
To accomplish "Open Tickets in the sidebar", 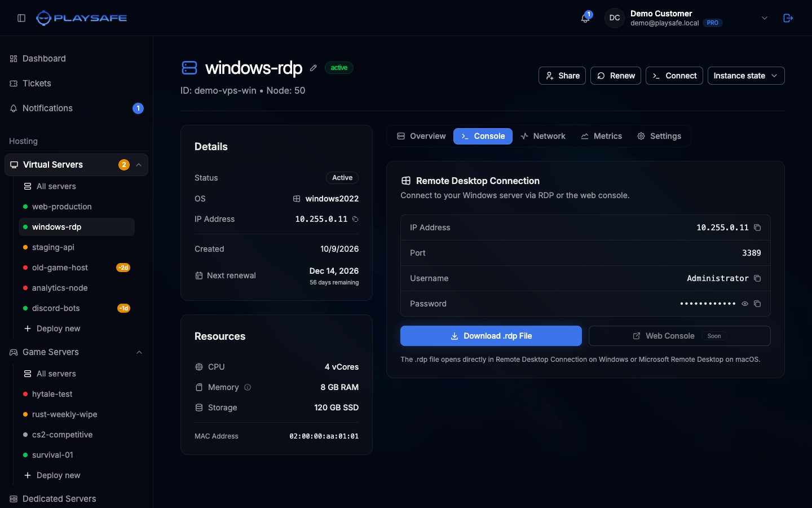I will (x=77, y=84).
